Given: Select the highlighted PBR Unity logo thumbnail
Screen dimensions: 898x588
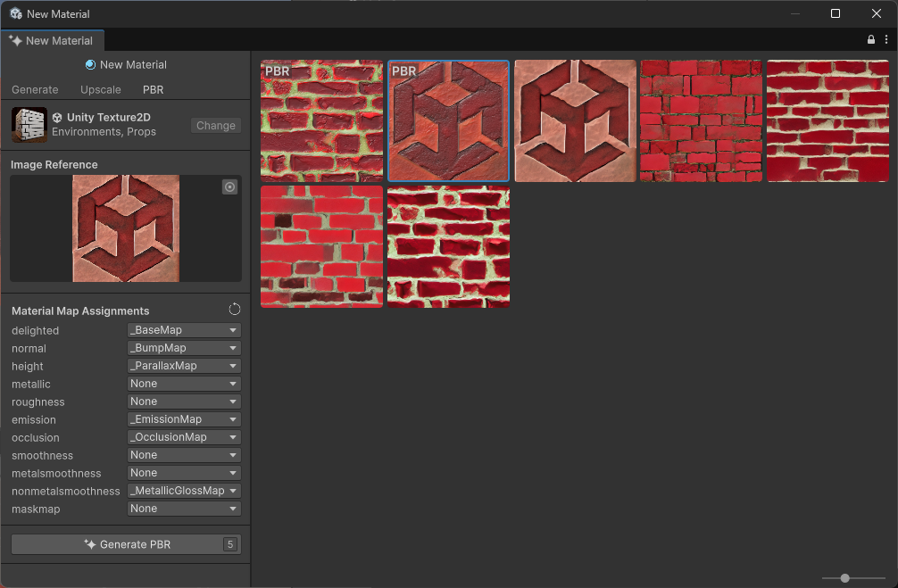Looking at the screenshot, I should 448,120.
